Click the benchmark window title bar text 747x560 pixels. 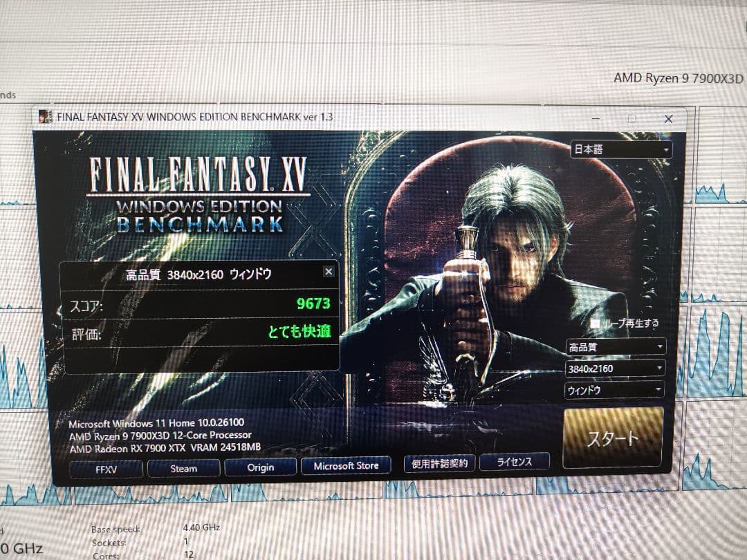[x=194, y=116]
